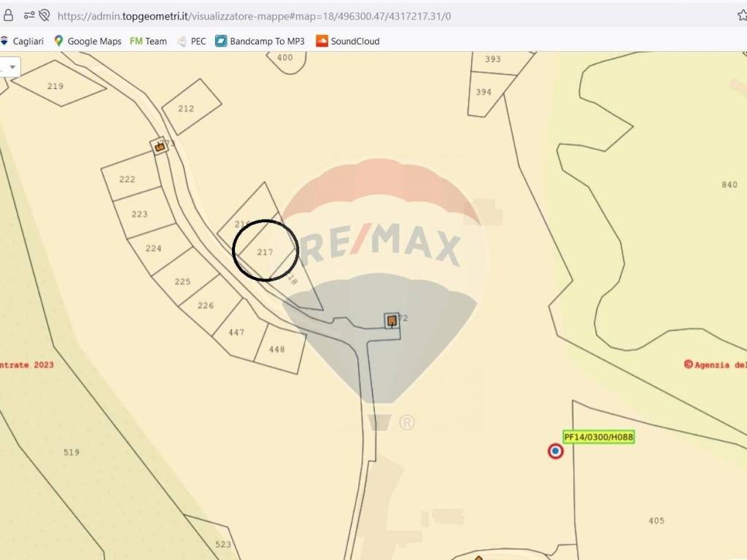Open the Google Maps bookmark

pos(88,42)
